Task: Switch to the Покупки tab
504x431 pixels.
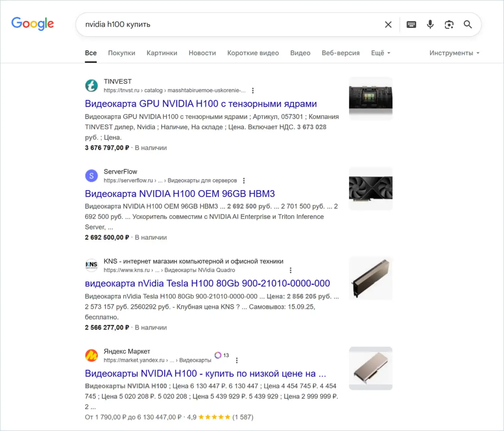Action: pos(122,53)
